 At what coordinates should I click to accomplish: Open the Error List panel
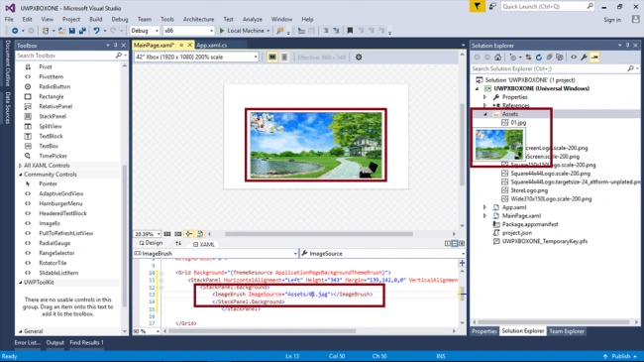[x=28, y=343]
